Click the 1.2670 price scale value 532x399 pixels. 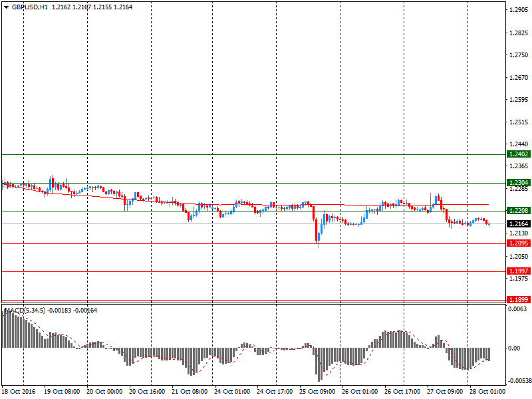coord(519,78)
